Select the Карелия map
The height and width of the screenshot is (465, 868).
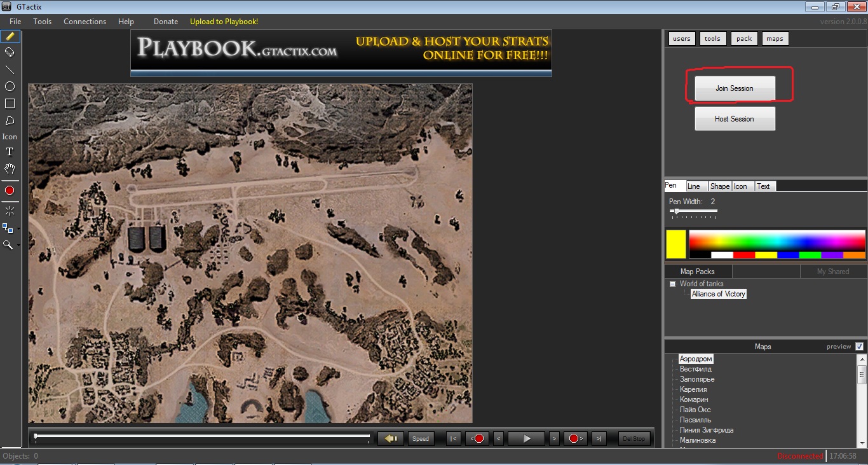[x=693, y=389]
